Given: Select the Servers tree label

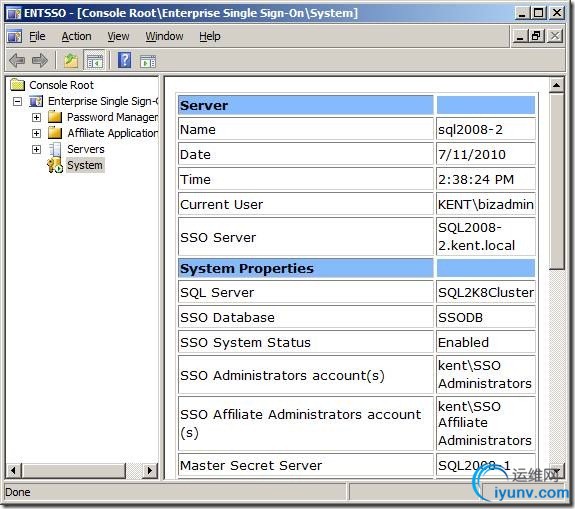Looking at the screenshot, I should click(x=85, y=149).
